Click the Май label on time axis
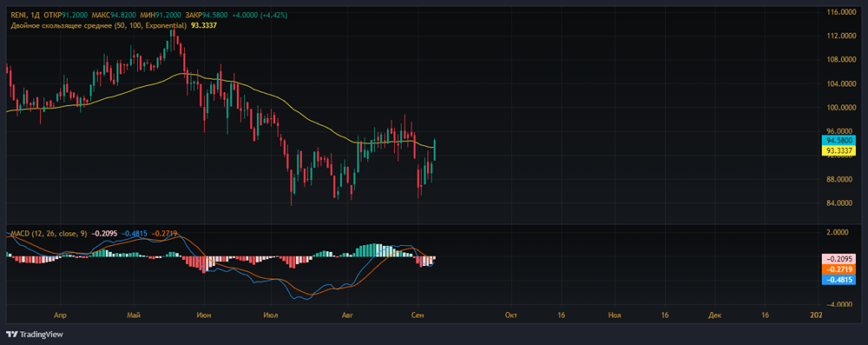The height and width of the screenshot is (345, 868). (134, 315)
